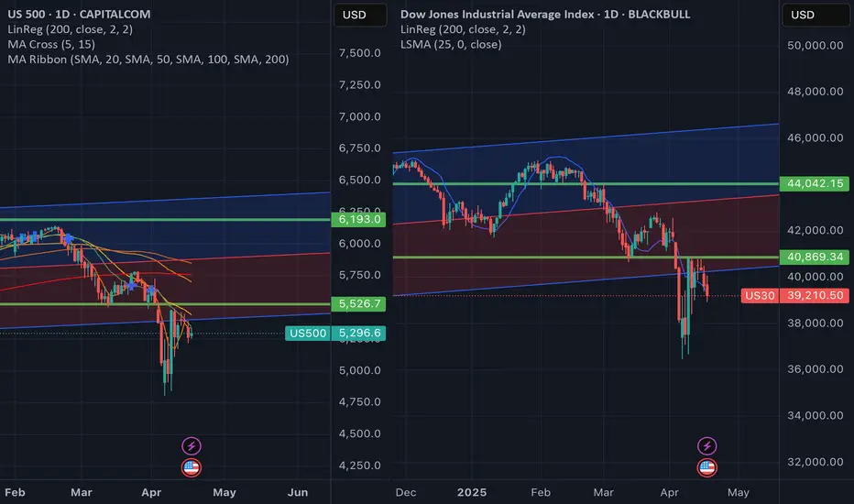This screenshot has height=504, width=854.
Task: Open the USD currency selector on US 500 chart
Action: pos(360,15)
